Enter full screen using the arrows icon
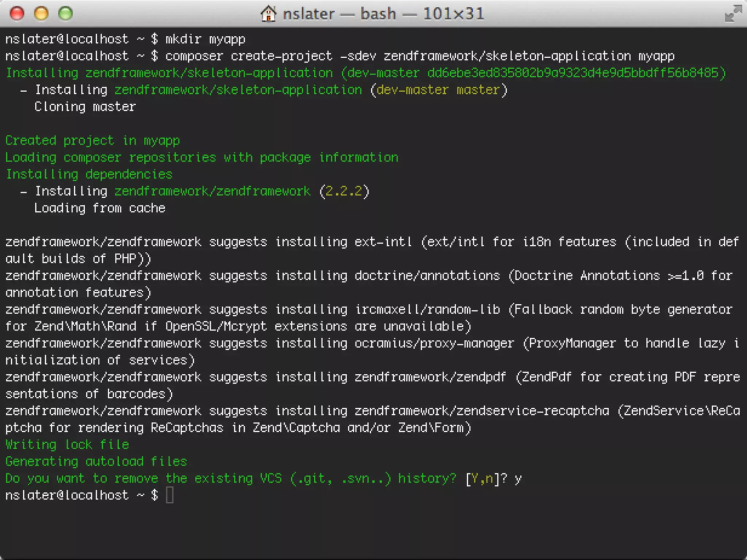 [733, 14]
